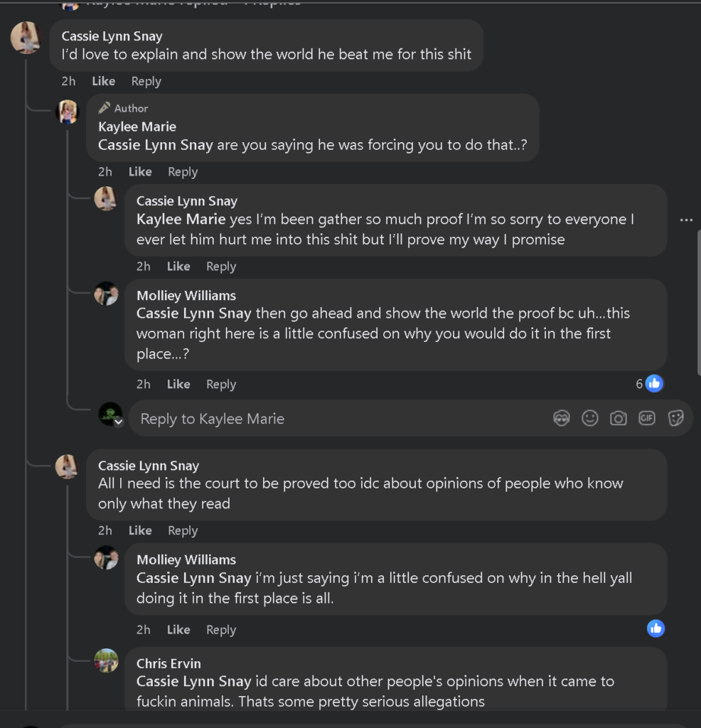The width and height of the screenshot is (701, 728).
Task: Insert an avatar sticker in reply box
Action: click(562, 418)
